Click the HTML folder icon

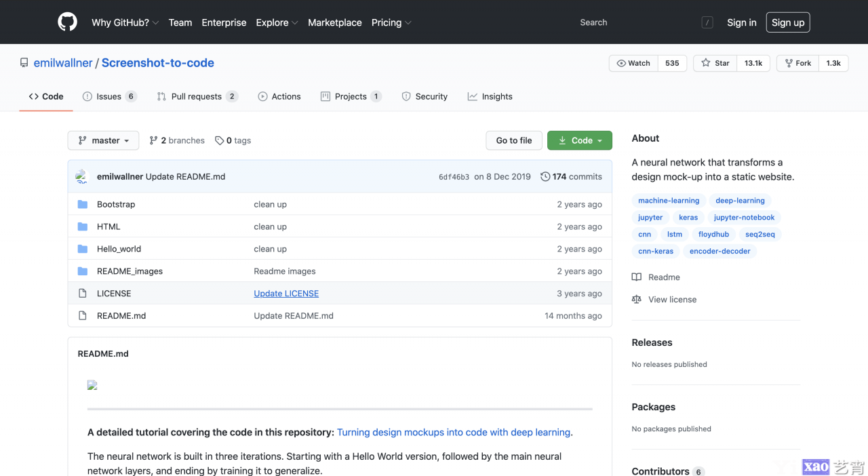[x=83, y=226]
